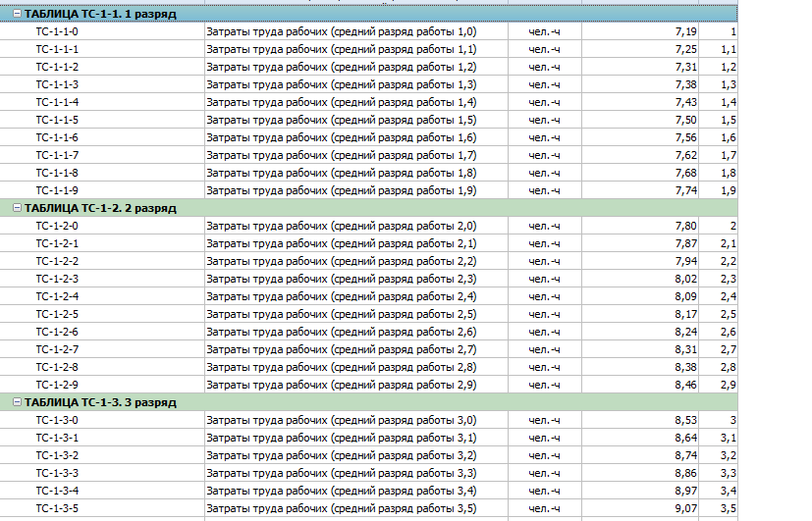Click the чел.-ч unit cell of ТС-1-1-9
This screenshot has width=812, height=521.
point(544,190)
